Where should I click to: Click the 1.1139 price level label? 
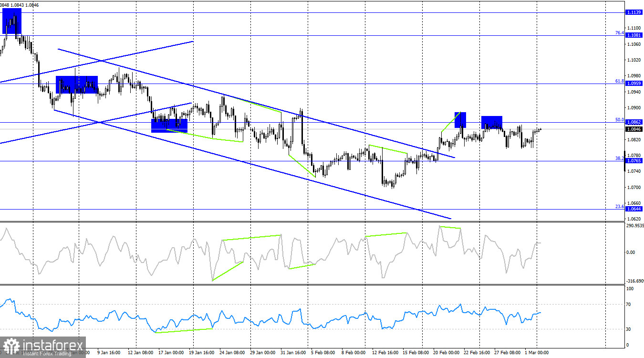[634, 12]
